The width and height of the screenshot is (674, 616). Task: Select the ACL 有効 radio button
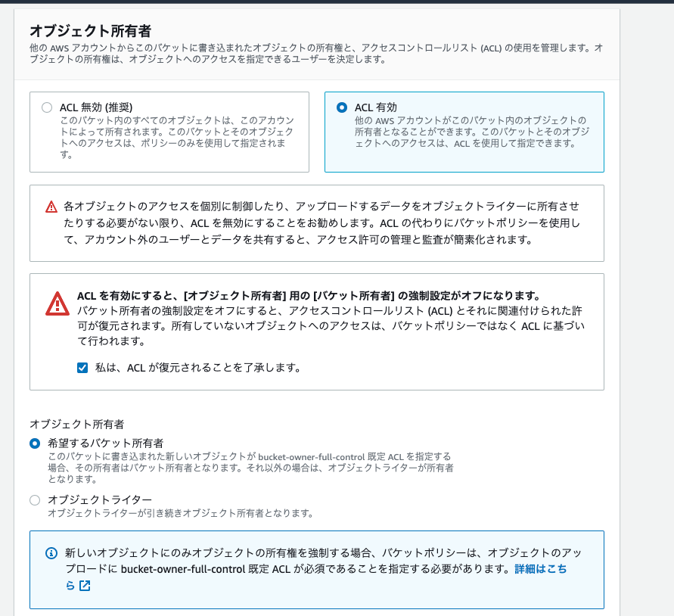(x=342, y=107)
